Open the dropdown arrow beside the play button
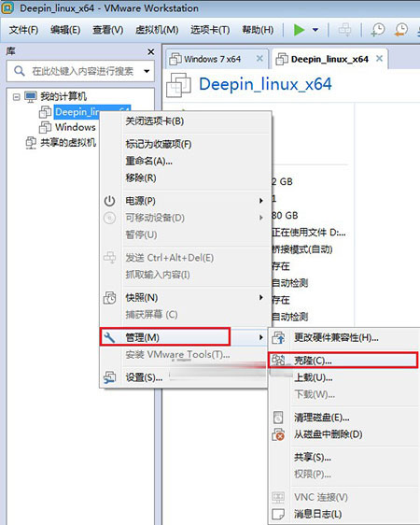Image resolution: width=420 pixels, height=525 pixels. pos(315,30)
